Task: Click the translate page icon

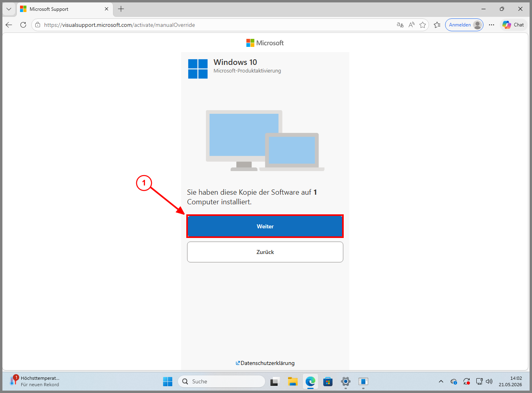Action: [x=400, y=25]
